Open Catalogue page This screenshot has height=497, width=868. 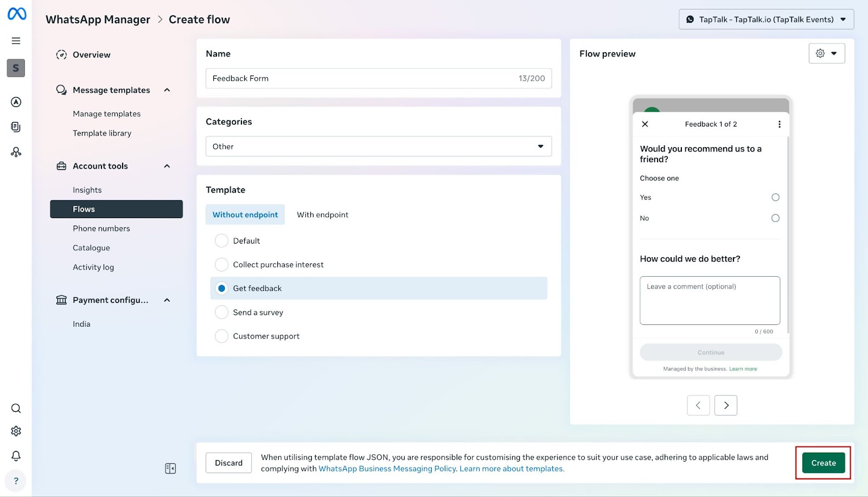coord(91,248)
